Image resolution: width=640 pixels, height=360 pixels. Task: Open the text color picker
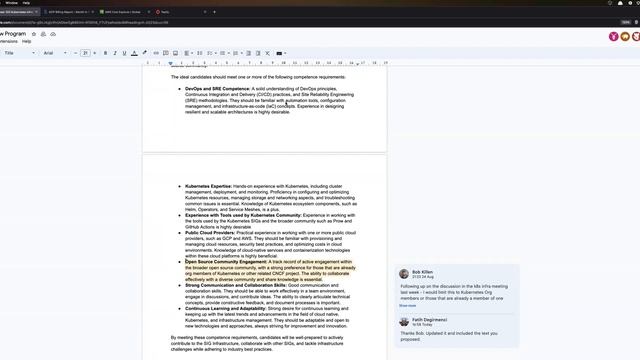coord(134,53)
